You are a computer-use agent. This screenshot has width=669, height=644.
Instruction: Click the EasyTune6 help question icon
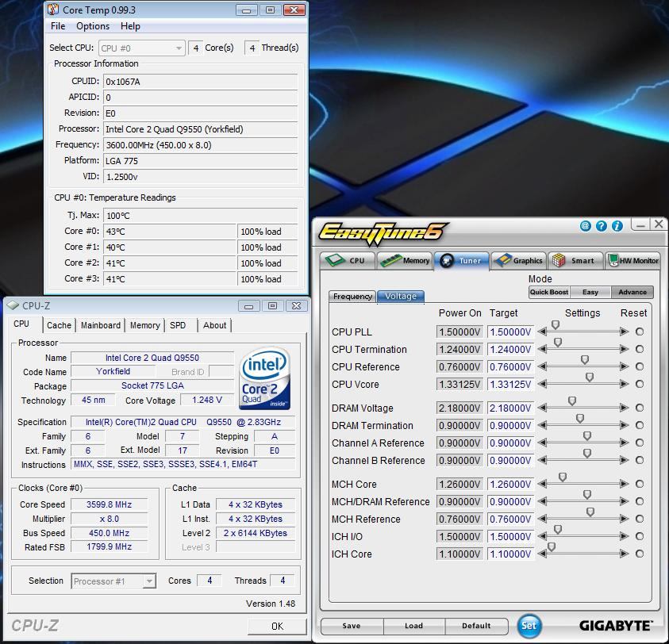pyautogui.click(x=602, y=225)
